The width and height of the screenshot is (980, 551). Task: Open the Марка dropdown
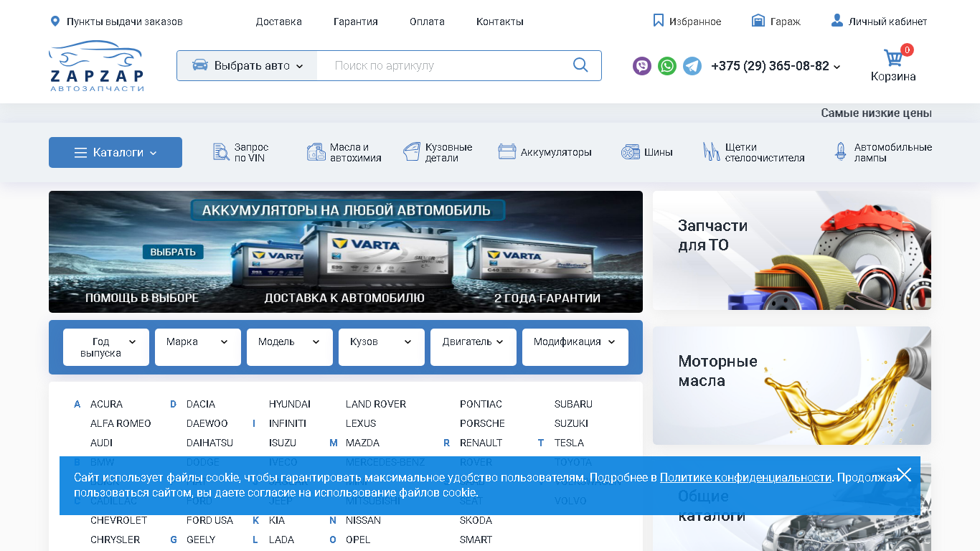point(198,347)
